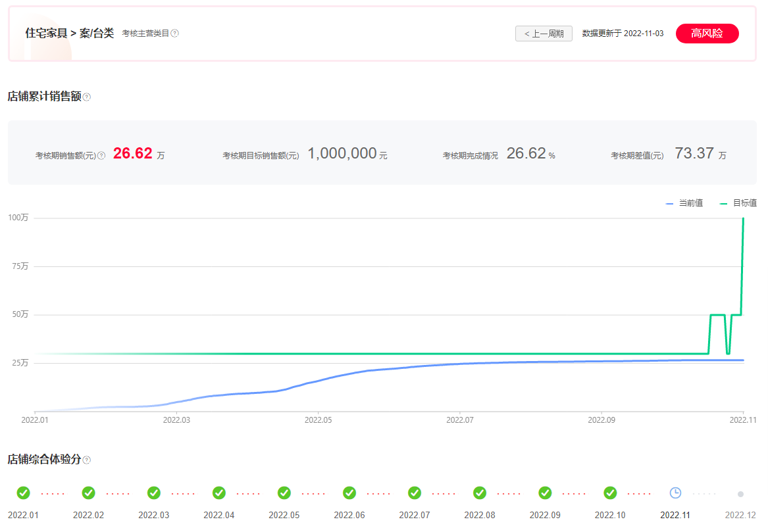Click the red 26.62 万 sales value
The image size is (768, 532).
pyautogui.click(x=139, y=154)
